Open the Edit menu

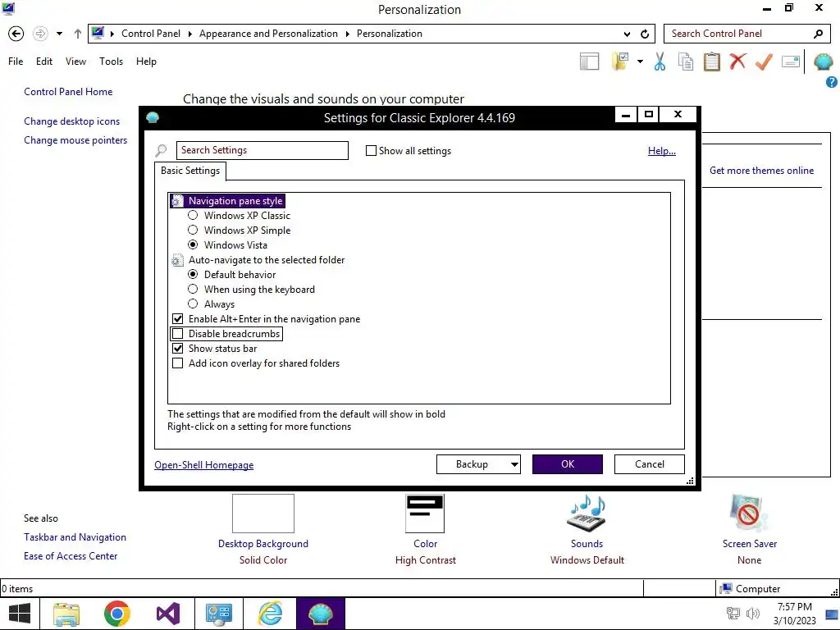pyautogui.click(x=44, y=62)
